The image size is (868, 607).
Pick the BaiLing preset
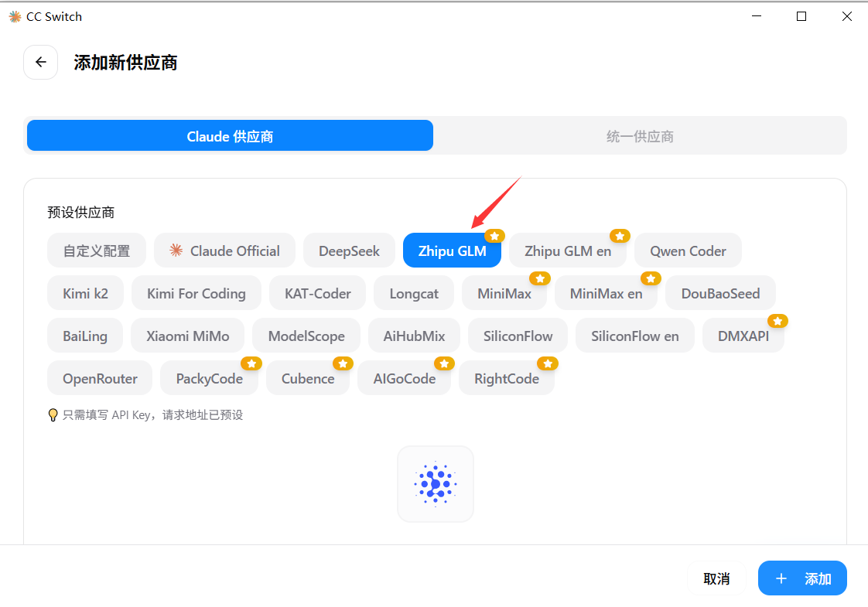click(x=85, y=336)
